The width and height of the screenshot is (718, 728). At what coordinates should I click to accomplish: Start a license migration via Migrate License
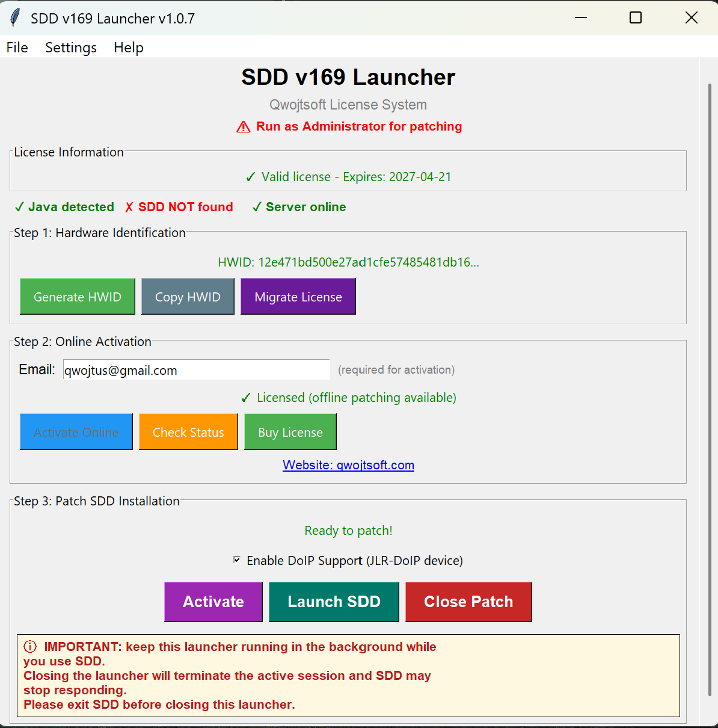point(298,296)
